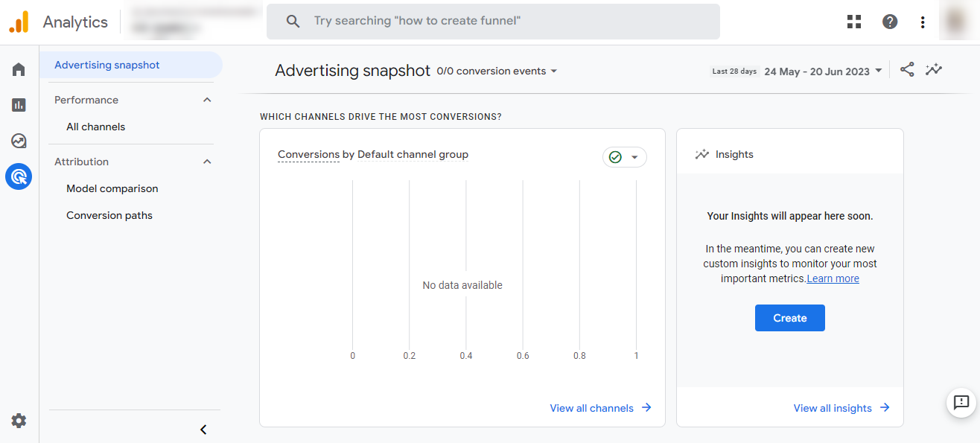Click View all insights link
Screen dimensions: 980x443
coord(833,408)
